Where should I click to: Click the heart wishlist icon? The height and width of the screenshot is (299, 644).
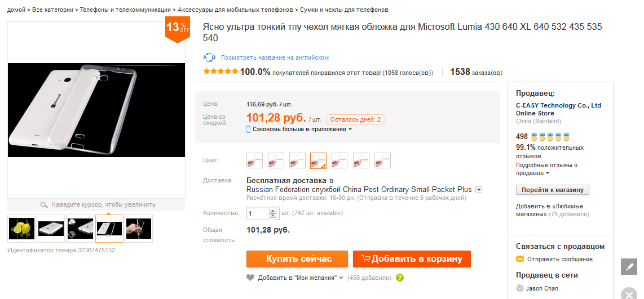pyautogui.click(x=251, y=278)
